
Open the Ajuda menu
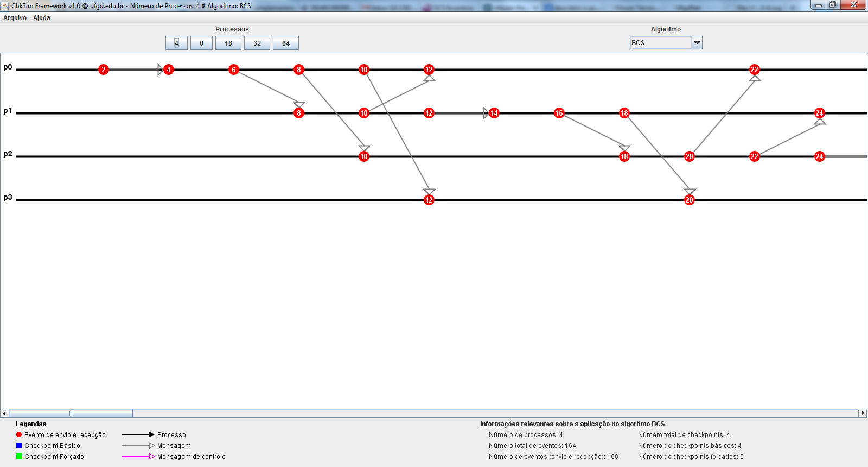pos(42,18)
